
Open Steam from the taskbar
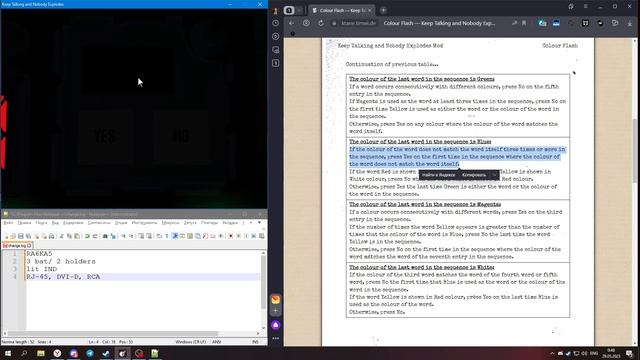(106, 353)
